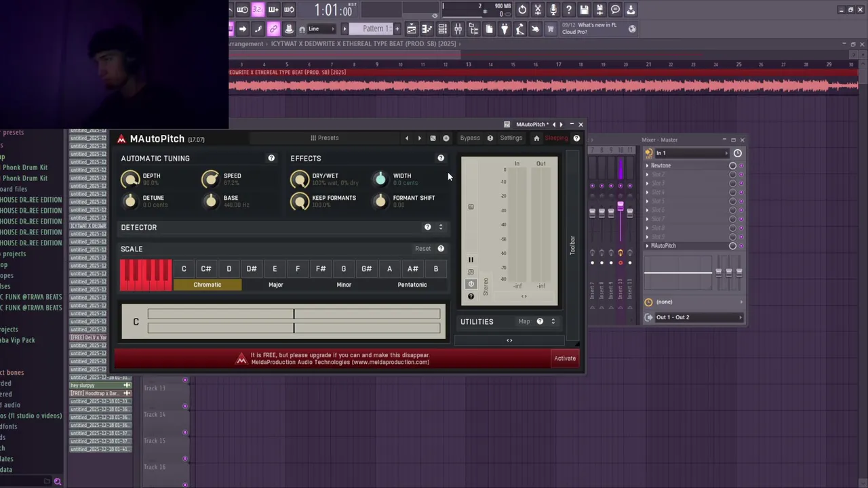
Task: Open the Line snap dropdown
Action: tap(321, 29)
